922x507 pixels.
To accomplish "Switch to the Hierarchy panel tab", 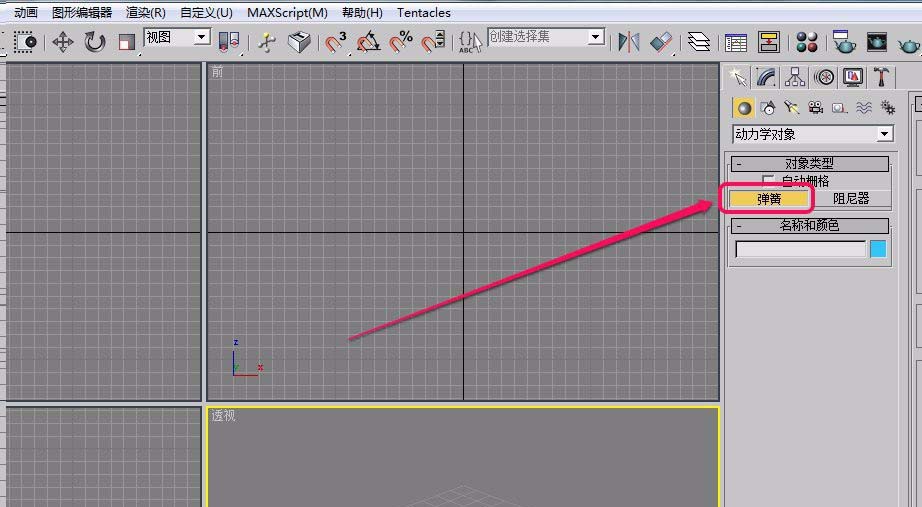I will click(795, 77).
